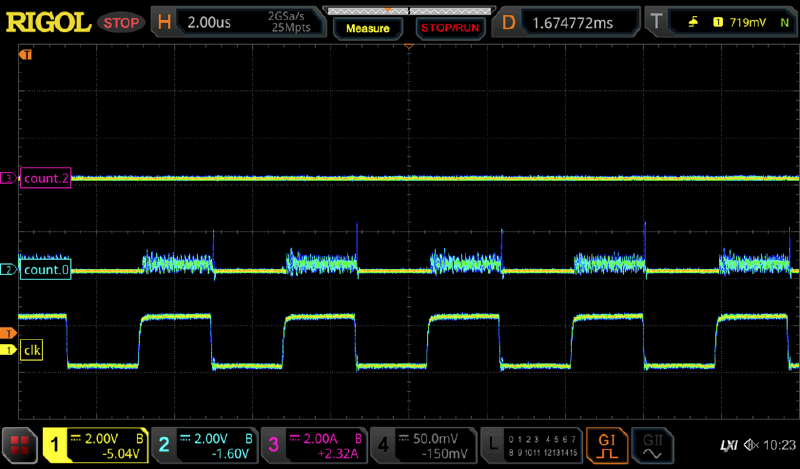The image size is (800, 469).
Task: Click the trigger level T marker on left edge
Action: (9, 332)
